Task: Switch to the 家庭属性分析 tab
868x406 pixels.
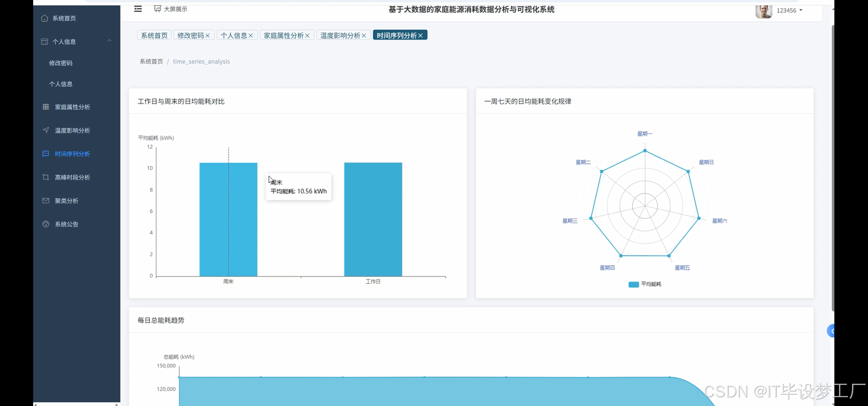Action: click(x=284, y=35)
